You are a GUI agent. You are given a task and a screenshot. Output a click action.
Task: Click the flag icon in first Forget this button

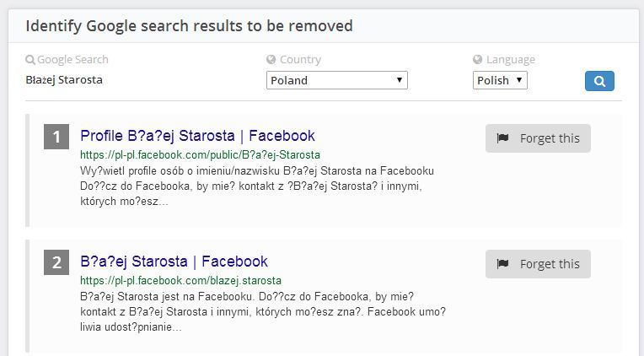click(503, 138)
